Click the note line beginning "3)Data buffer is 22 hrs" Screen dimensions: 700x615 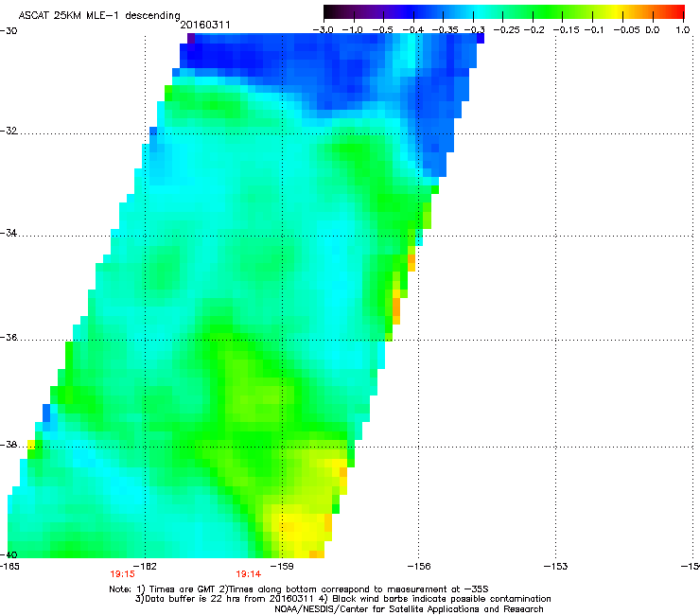(342, 599)
